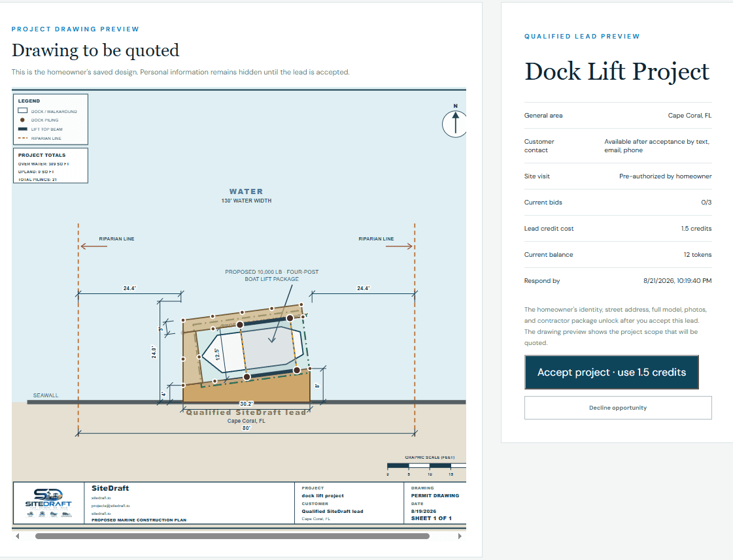The width and height of the screenshot is (733, 560).
Task: Click 'PROPOSED MARINE CONSTRUCTION PLAN' in title block
Action: [x=139, y=520]
